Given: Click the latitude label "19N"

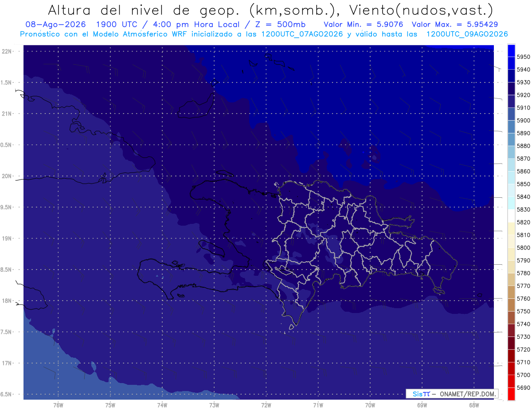Looking at the screenshot, I should [x=7, y=239].
